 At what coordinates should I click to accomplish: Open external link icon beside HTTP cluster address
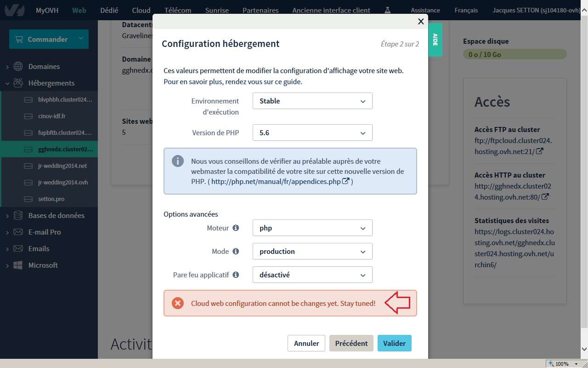(x=545, y=196)
